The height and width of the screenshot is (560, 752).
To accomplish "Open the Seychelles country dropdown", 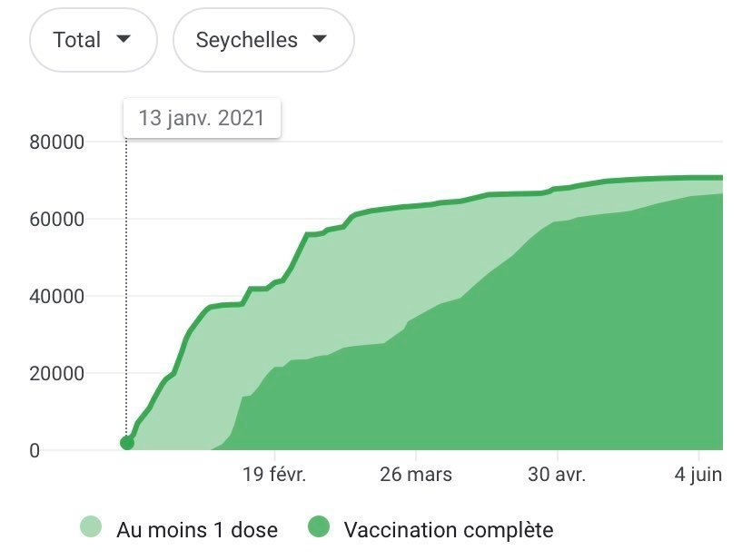I will point(262,40).
